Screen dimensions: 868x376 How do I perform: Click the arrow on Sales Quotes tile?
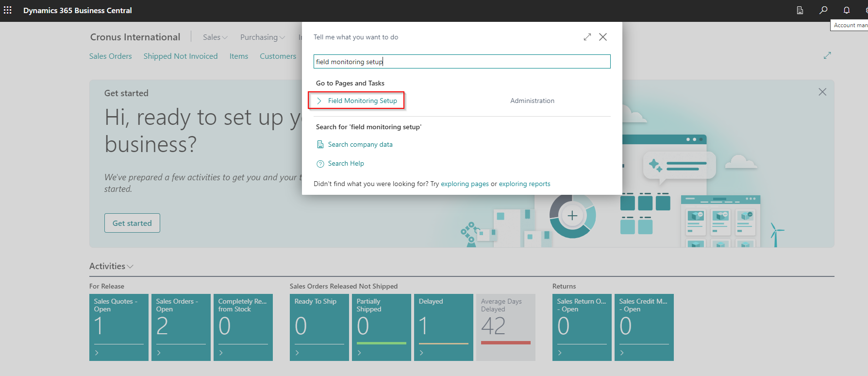[97, 353]
